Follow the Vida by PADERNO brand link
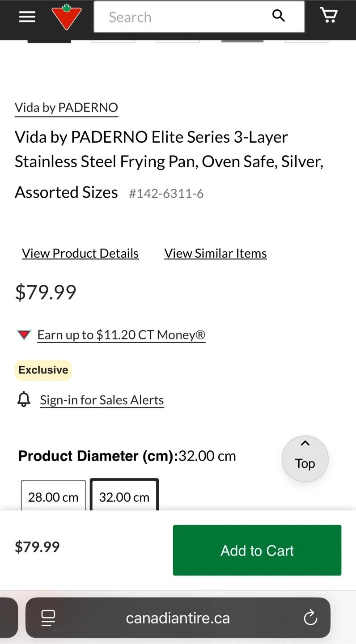This screenshot has height=644, width=356. point(66,107)
